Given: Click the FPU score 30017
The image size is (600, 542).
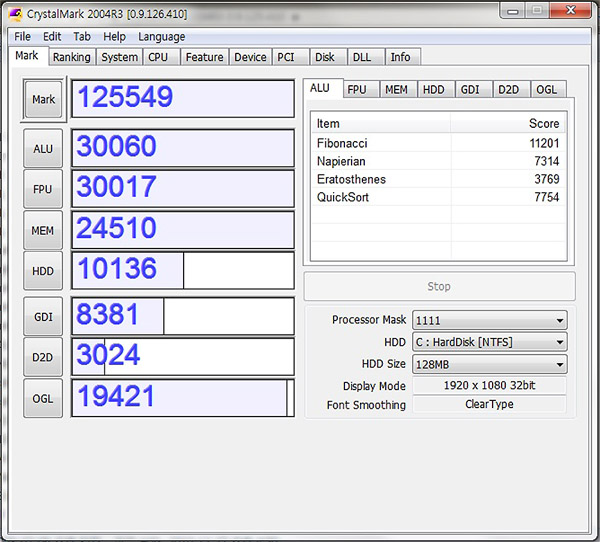Looking at the screenshot, I should point(183,189).
